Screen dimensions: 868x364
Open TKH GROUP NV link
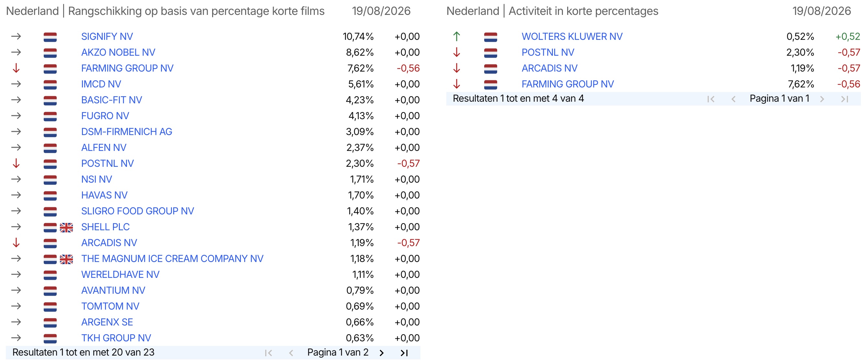pyautogui.click(x=116, y=338)
